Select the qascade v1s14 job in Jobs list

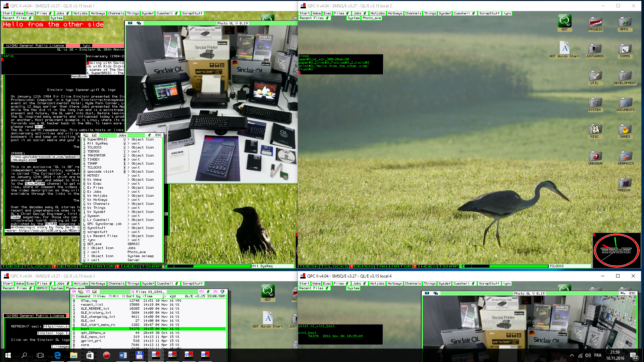100,172
